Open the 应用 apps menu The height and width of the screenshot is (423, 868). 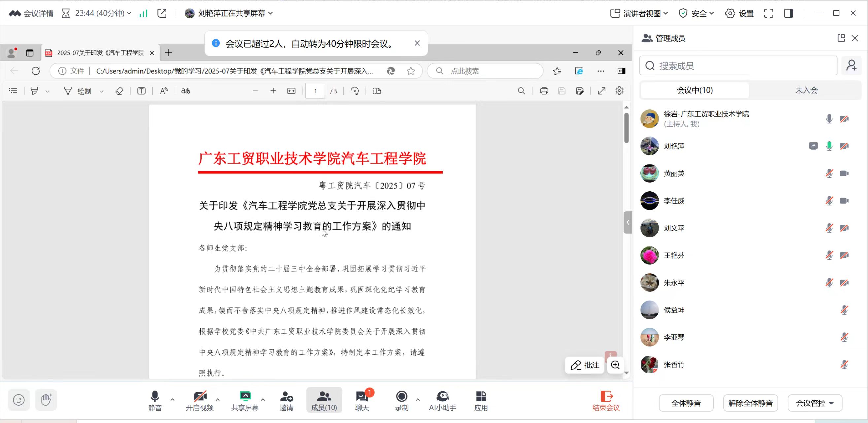tap(481, 401)
